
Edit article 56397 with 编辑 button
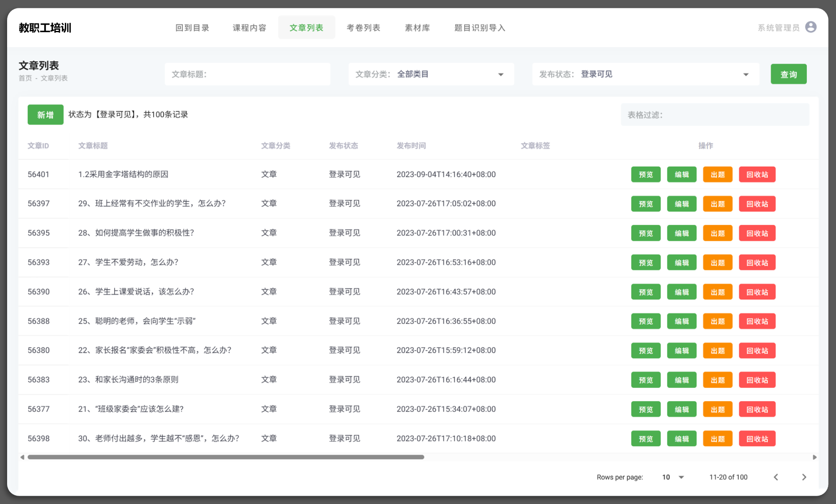coord(681,204)
